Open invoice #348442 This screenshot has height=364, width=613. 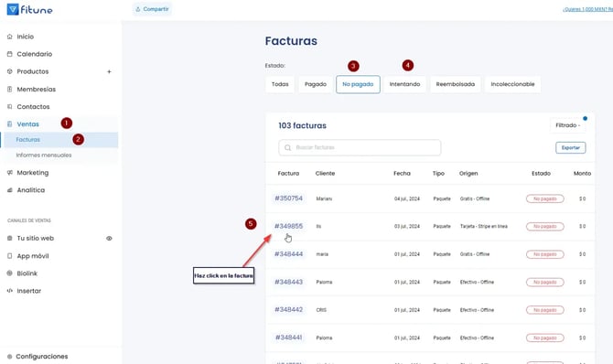click(x=288, y=310)
